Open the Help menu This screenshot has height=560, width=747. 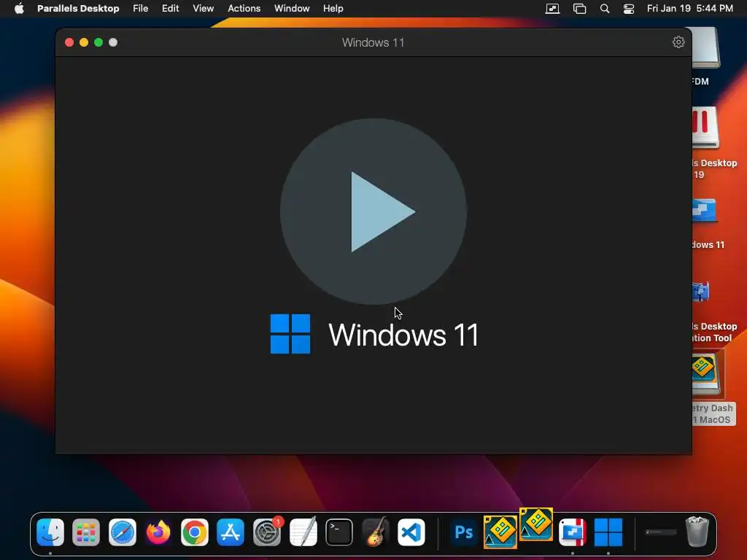(333, 9)
